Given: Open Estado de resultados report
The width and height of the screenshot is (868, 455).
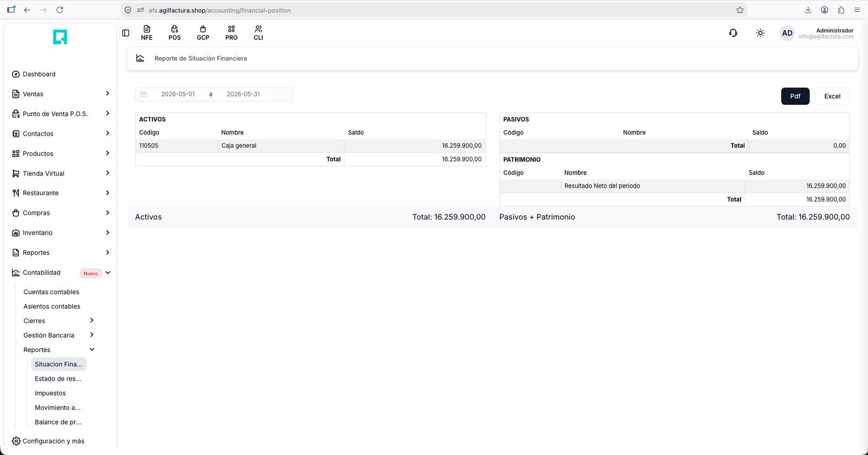Looking at the screenshot, I should tap(58, 379).
